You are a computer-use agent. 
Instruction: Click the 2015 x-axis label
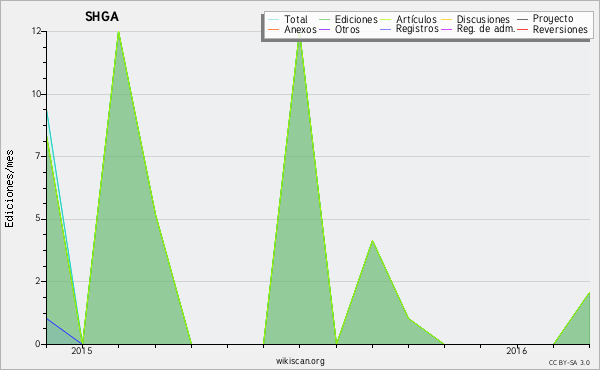click(82, 350)
